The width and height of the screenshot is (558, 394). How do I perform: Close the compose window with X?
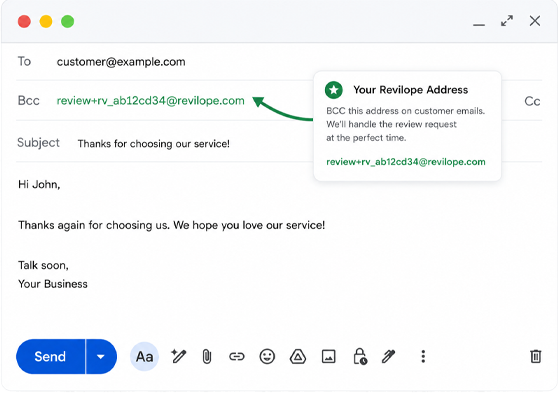click(535, 21)
